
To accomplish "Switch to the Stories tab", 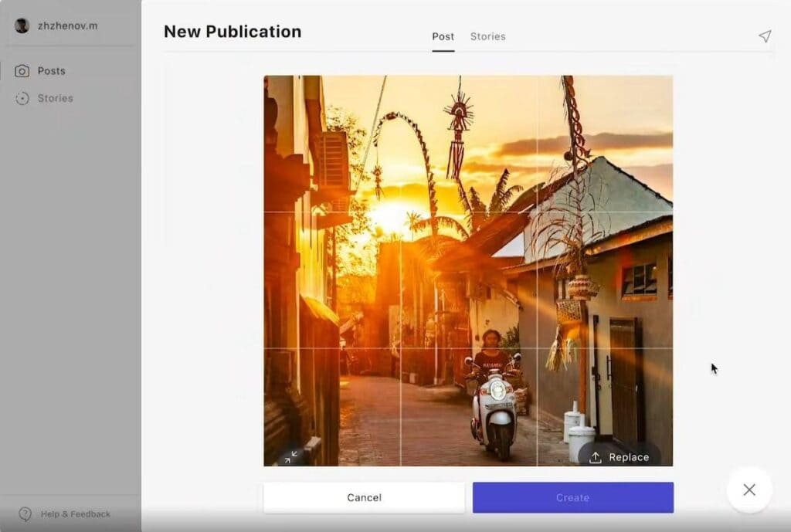I will click(x=488, y=37).
